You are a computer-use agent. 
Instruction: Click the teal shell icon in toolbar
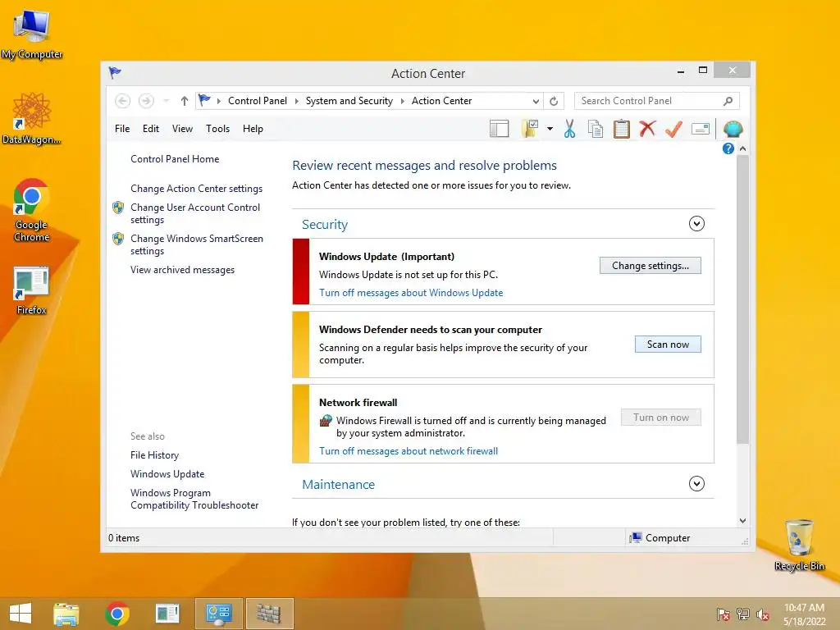coord(733,129)
